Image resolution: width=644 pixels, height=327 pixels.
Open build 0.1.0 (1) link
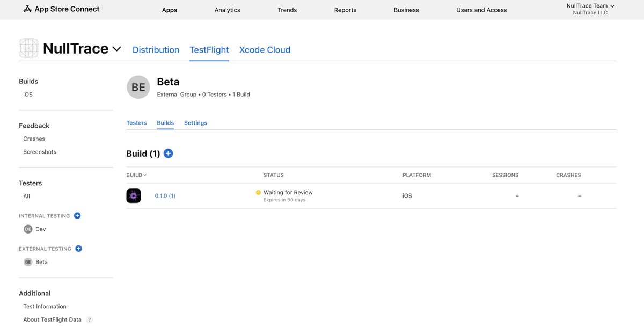pos(165,196)
